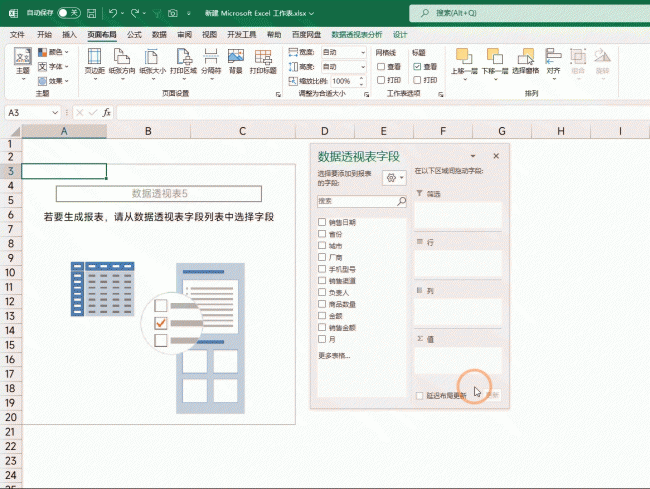This screenshot has height=489, width=650.
Task: Check the 销售金额 field
Action: pyautogui.click(x=322, y=327)
